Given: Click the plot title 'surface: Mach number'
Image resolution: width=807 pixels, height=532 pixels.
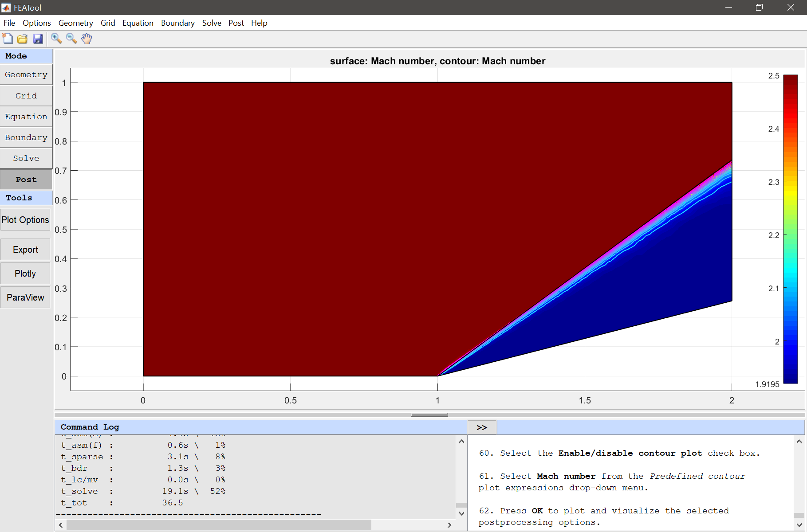Looking at the screenshot, I should click(382, 61).
